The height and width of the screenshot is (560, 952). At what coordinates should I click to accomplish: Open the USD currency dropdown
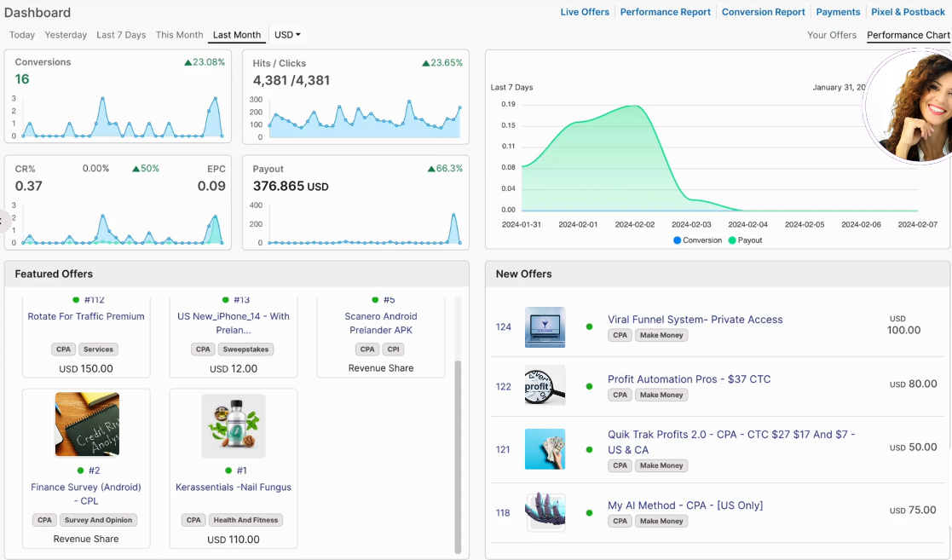pyautogui.click(x=287, y=35)
